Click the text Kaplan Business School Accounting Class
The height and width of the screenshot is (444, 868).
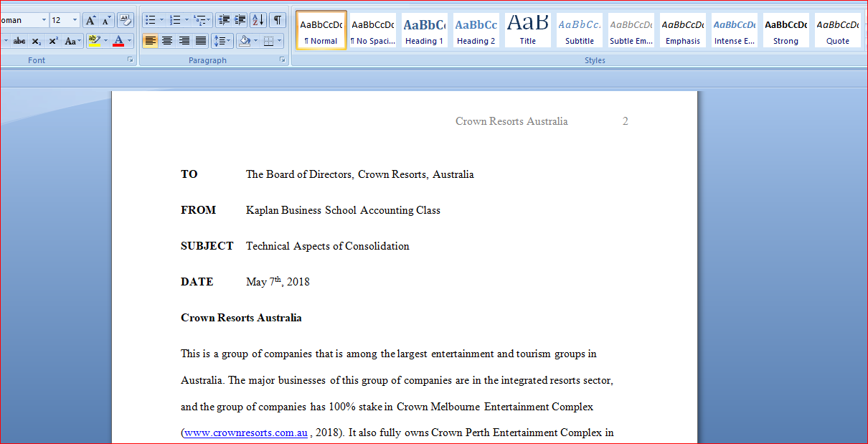343,210
